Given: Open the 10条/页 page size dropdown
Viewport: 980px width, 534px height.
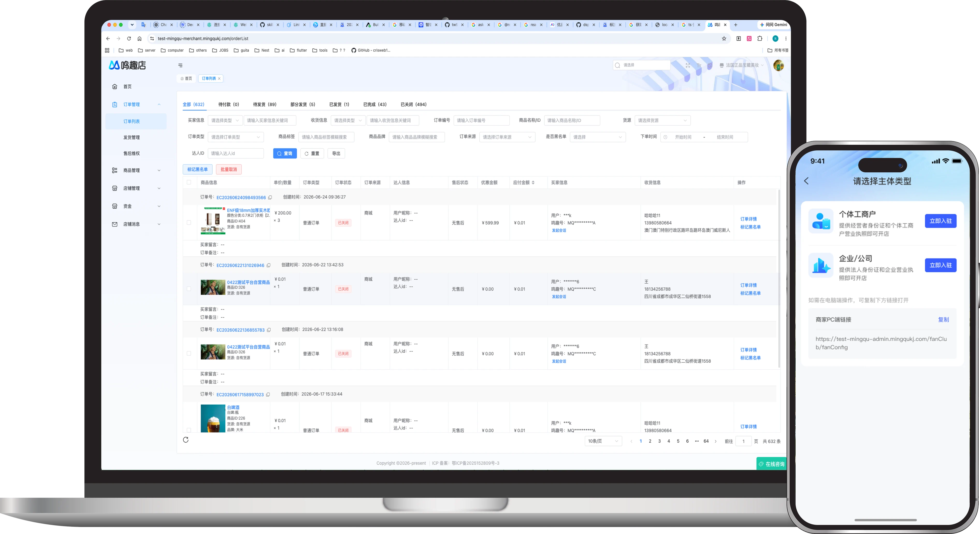Looking at the screenshot, I should [603, 441].
